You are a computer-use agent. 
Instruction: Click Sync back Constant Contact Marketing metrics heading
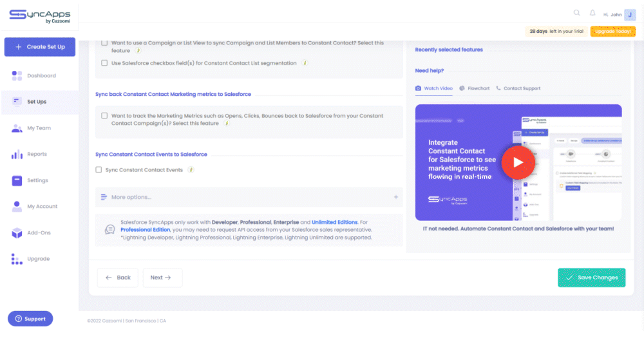[173, 94]
